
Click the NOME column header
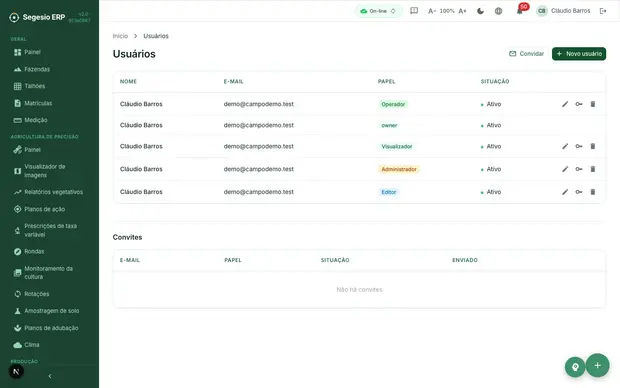(128, 81)
